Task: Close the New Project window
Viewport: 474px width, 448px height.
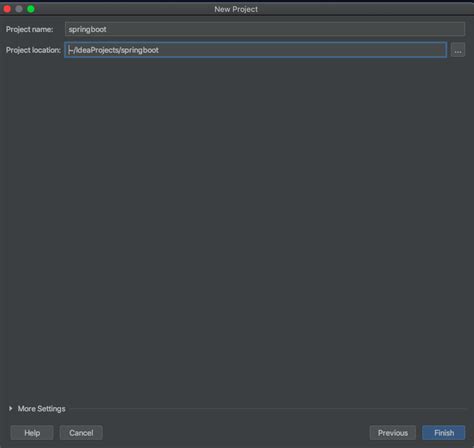Action: [x=7, y=9]
